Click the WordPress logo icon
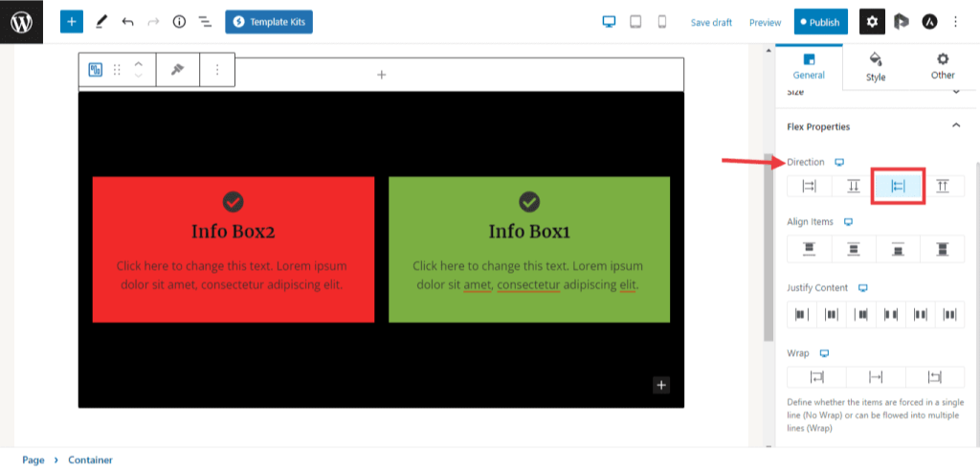The height and width of the screenshot is (472, 980). pyautogui.click(x=22, y=21)
